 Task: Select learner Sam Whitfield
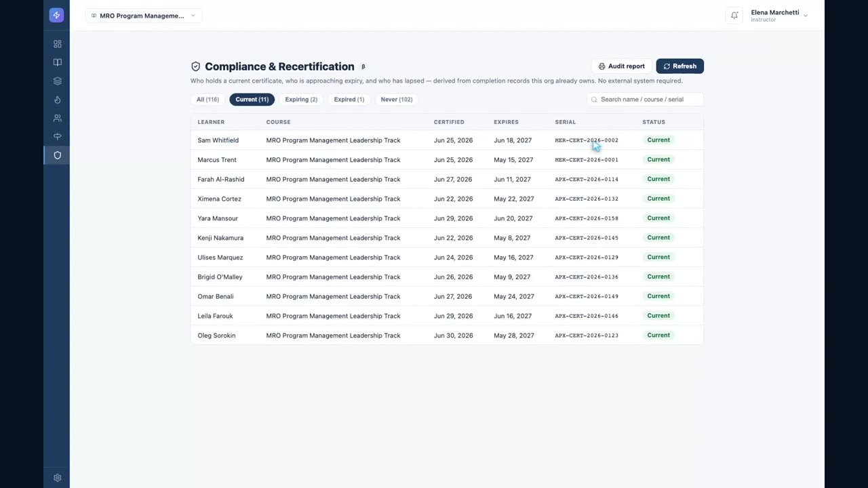pyautogui.click(x=218, y=140)
